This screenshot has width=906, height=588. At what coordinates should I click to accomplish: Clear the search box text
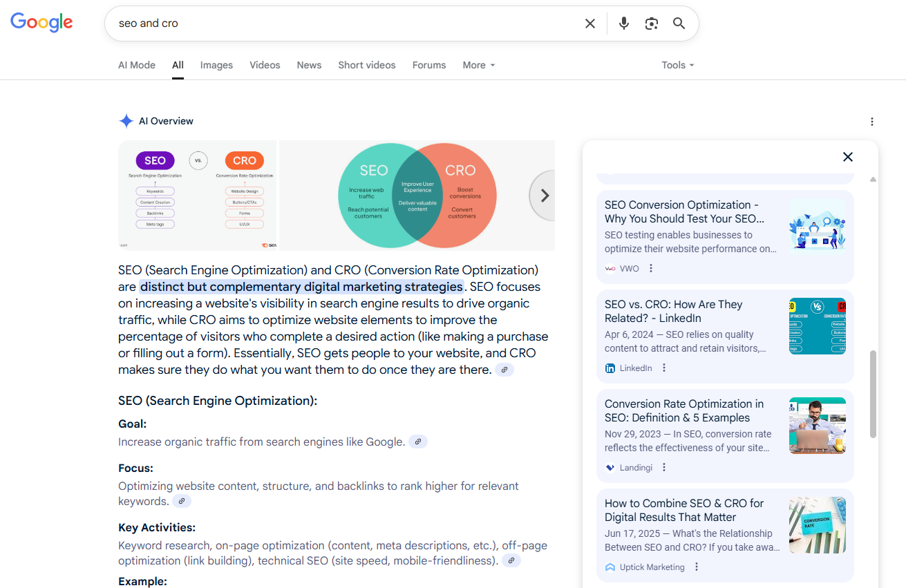pyautogui.click(x=589, y=23)
